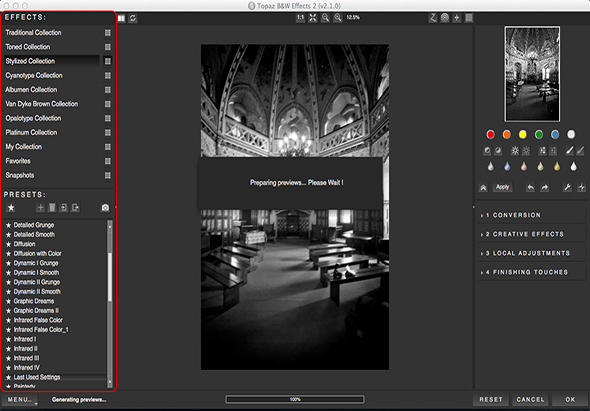The image size is (590, 411).
Task: Open the Favorites collection
Action: pyautogui.click(x=18, y=161)
